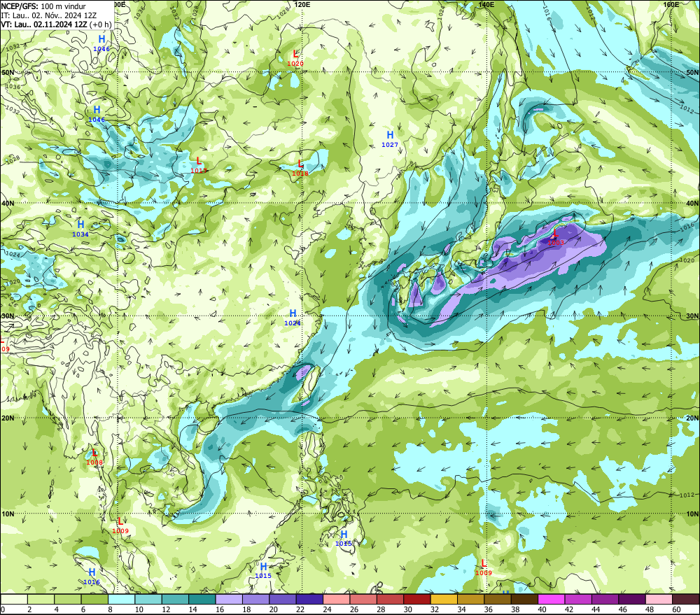Click the 120E longitude label
The image size is (700, 615).
point(302,4)
